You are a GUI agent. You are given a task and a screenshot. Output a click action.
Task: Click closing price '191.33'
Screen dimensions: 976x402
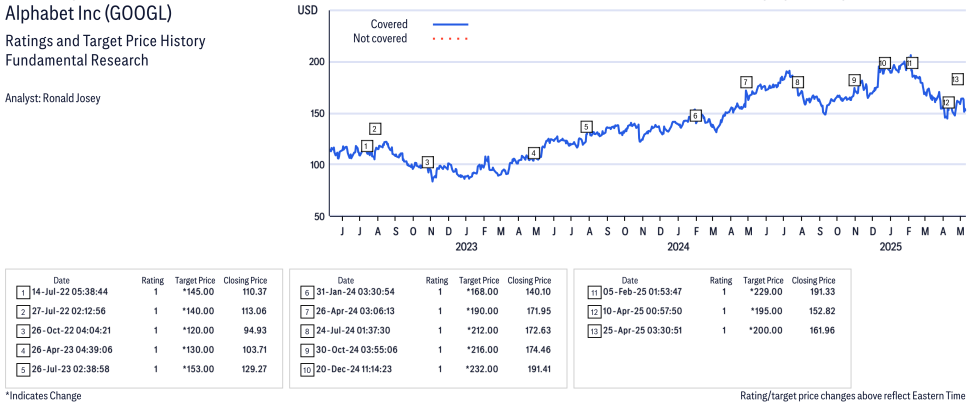click(821, 291)
